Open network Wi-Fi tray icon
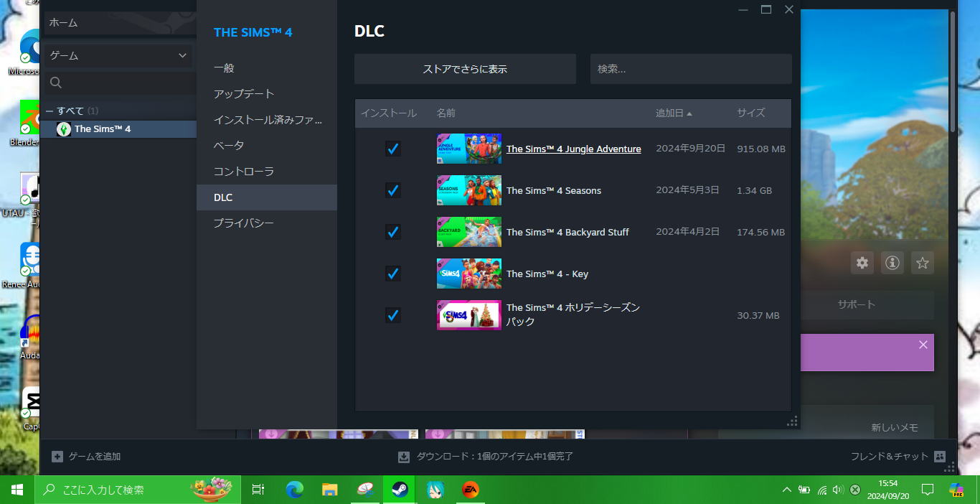Image resolution: width=980 pixels, height=504 pixels. click(822, 490)
